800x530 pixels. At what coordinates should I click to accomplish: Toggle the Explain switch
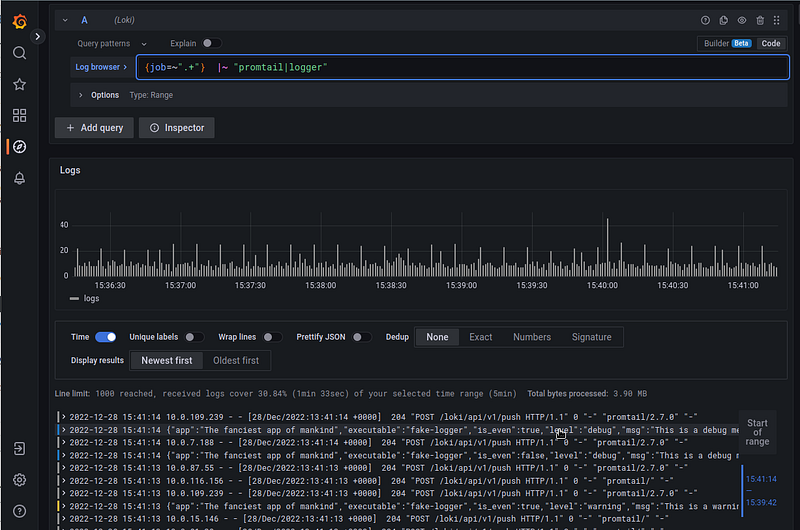(212, 43)
